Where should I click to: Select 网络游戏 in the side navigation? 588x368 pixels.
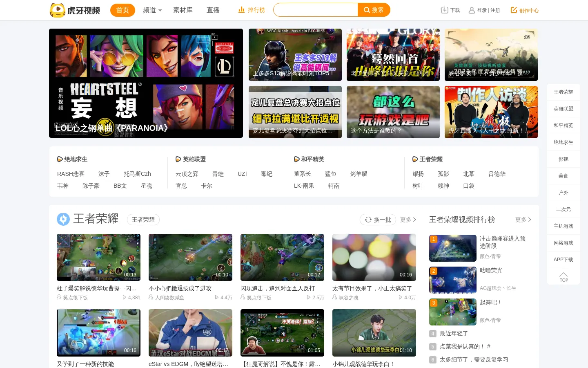563,243
